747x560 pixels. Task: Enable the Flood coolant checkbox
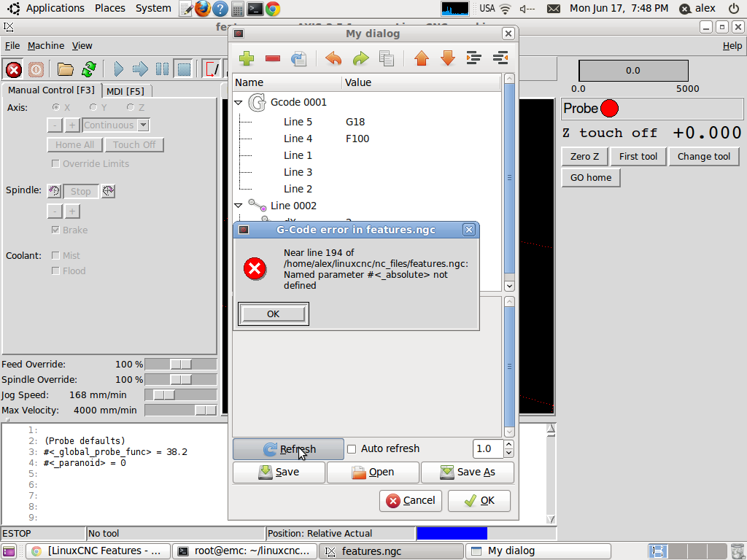click(x=55, y=271)
